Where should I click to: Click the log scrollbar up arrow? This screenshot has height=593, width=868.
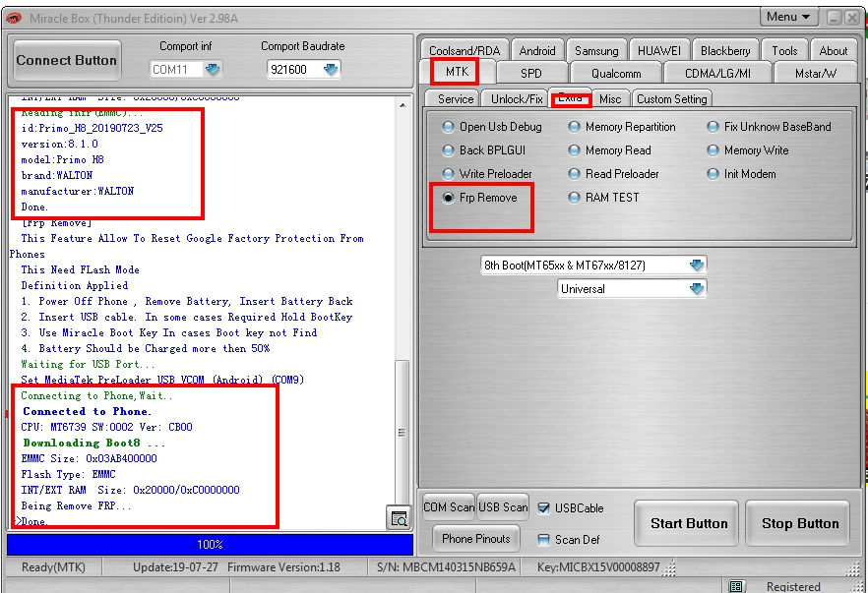pyautogui.click(x=403, y=104)
